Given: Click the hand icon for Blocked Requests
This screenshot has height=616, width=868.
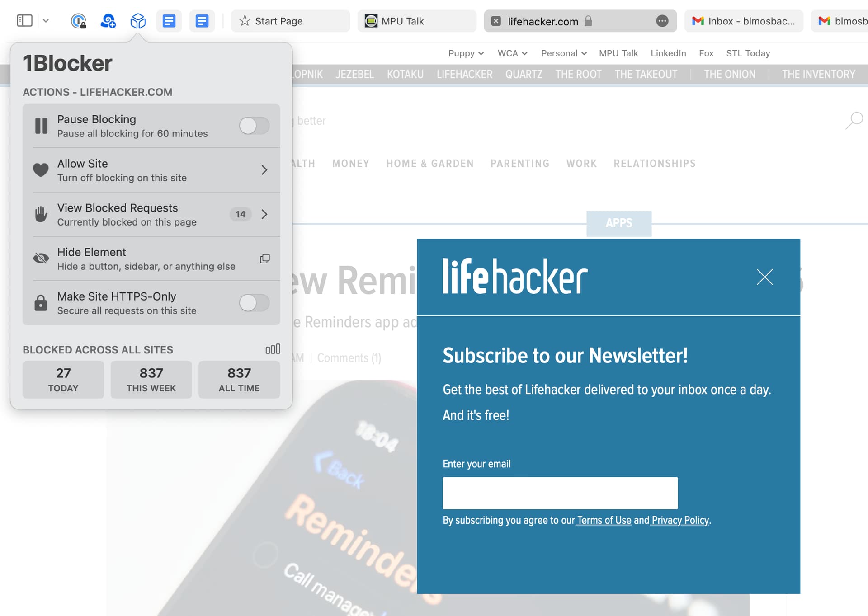Looking at the screenshot, I should pyautogui.click(x=41, y=214).
